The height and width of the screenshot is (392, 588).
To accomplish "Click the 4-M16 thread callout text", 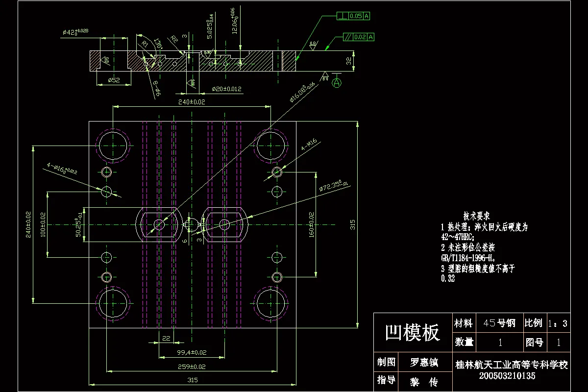I will pyautogui.click(x=309, y=145).
